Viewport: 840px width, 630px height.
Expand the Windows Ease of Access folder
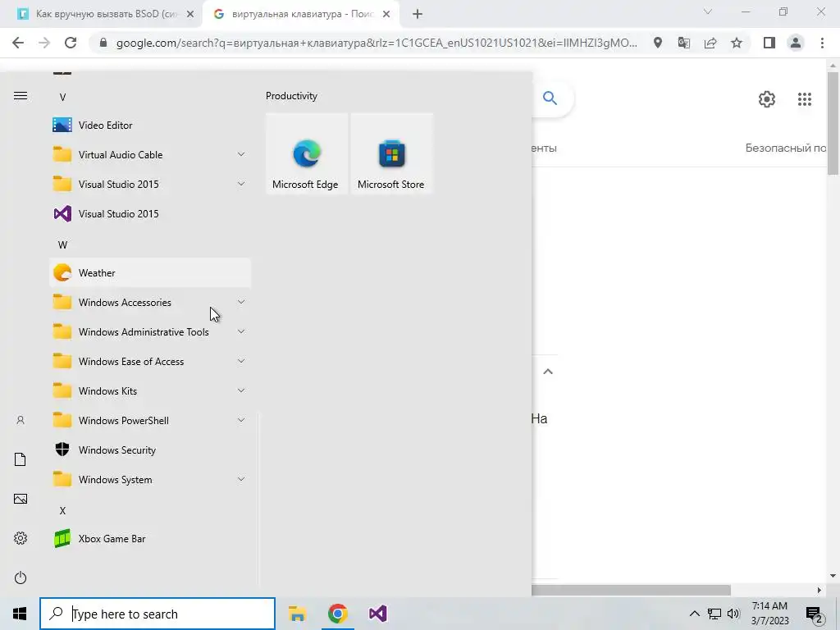(150, 362)
